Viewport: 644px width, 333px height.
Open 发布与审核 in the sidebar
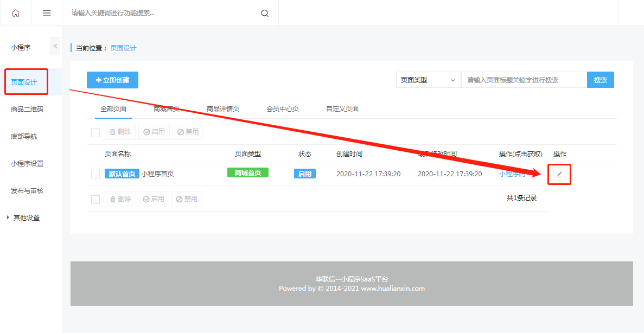(27, 190)
